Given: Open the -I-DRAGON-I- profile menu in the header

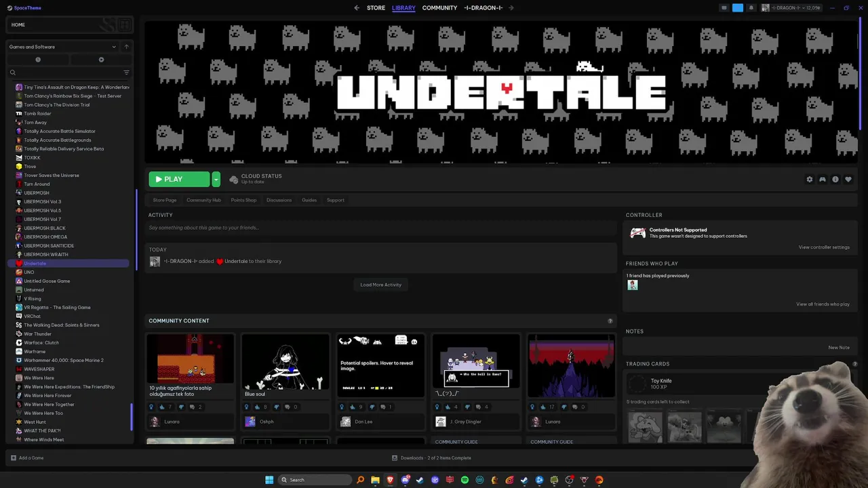Looking at the screenshot, I should coord(484,8).
